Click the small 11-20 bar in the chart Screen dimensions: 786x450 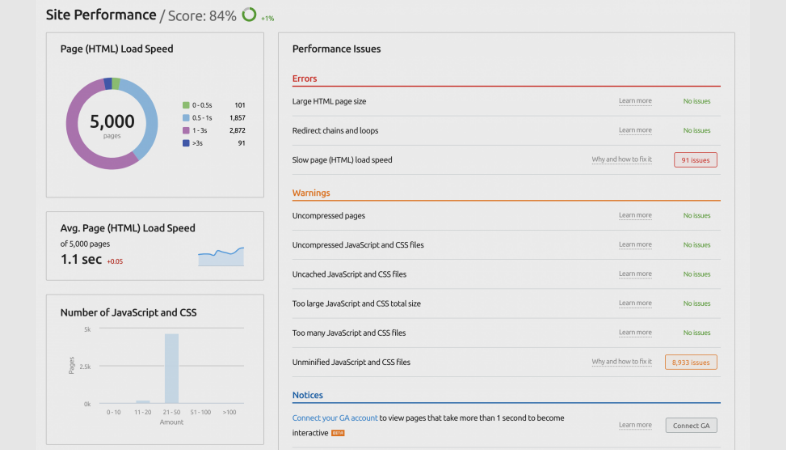point(143,401)
